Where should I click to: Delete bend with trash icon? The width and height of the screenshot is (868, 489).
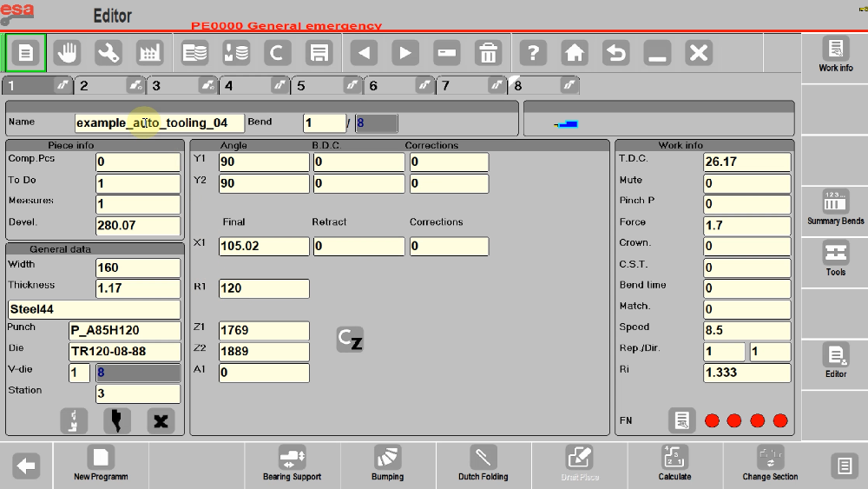tap(488, 53)
